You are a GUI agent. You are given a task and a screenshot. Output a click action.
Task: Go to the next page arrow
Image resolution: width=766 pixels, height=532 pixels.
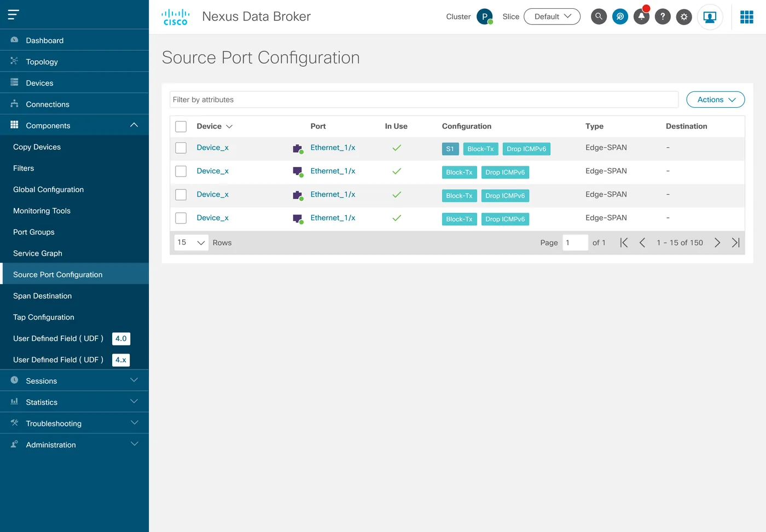click(717, 242)
